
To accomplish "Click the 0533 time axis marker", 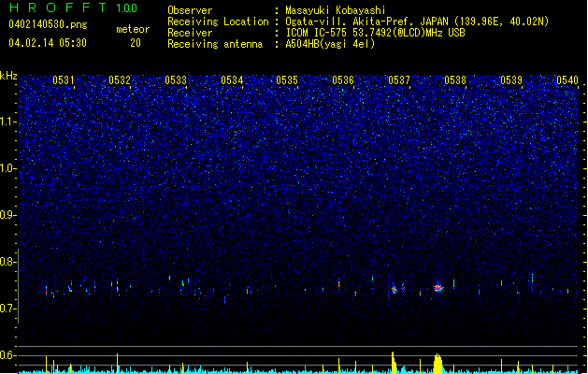I will coord(176,80).
